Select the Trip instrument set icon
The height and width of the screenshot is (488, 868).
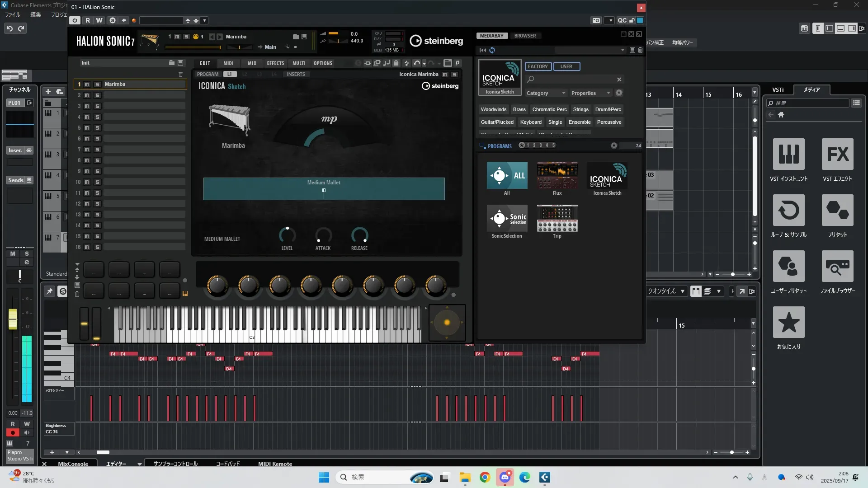click(x=557, y=219)
